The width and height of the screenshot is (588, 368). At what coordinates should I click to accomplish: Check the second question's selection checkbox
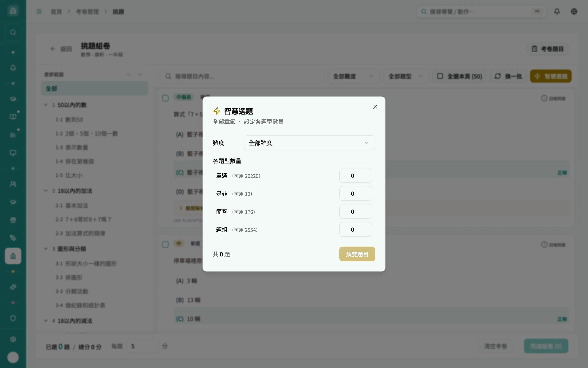(x=165, y=244)
